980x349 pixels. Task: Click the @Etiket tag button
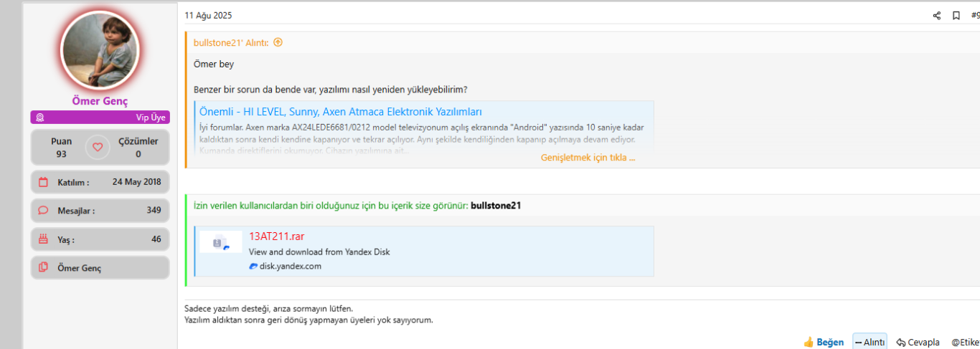point(965,342)
